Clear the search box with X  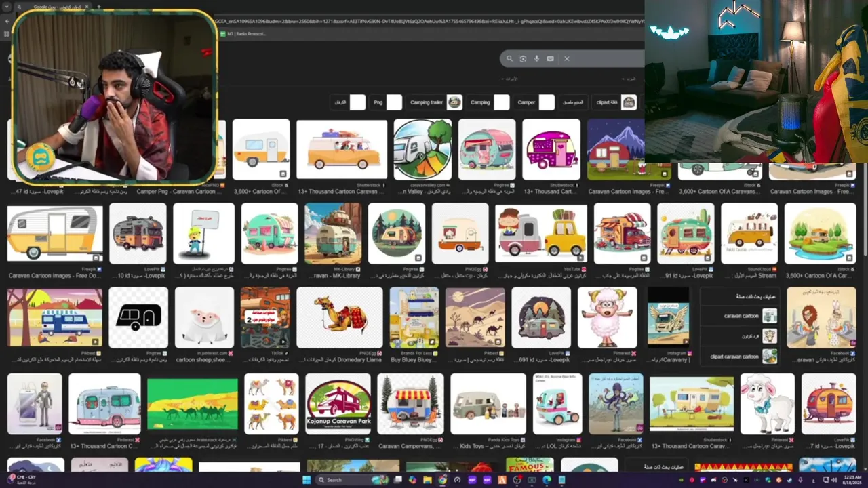point(567,58)
